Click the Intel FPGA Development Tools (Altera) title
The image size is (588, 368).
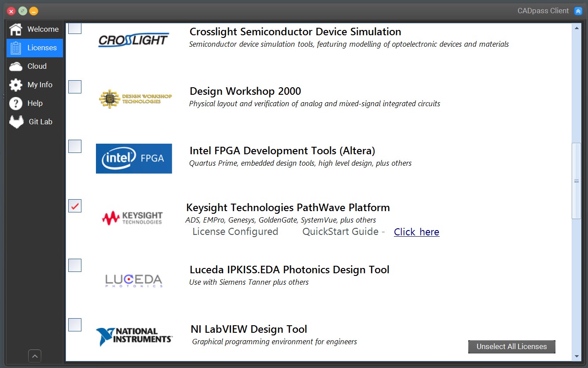tap(282, 151)
